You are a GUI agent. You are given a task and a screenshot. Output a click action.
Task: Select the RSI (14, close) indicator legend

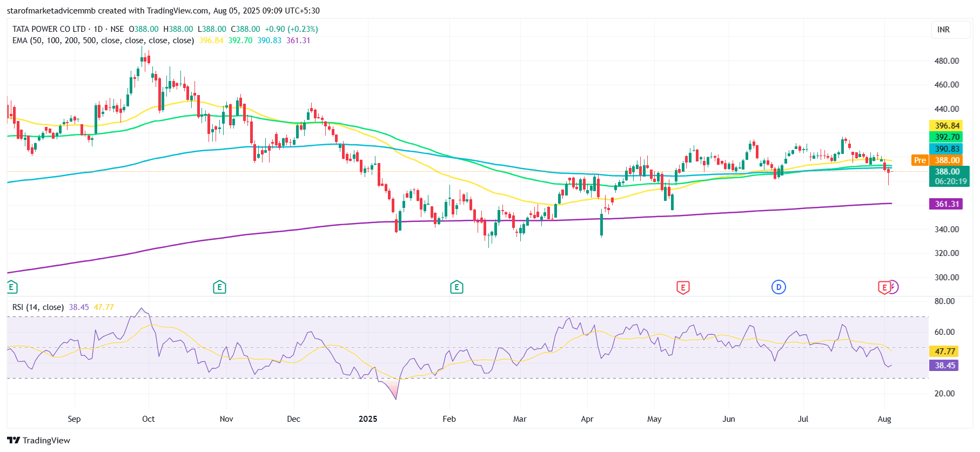click(38, 307)
